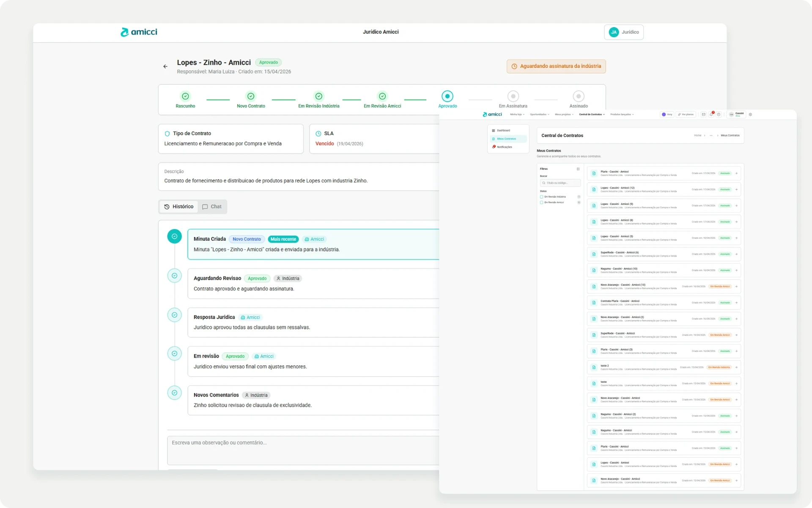Expand the Minha loja menu

517,114
